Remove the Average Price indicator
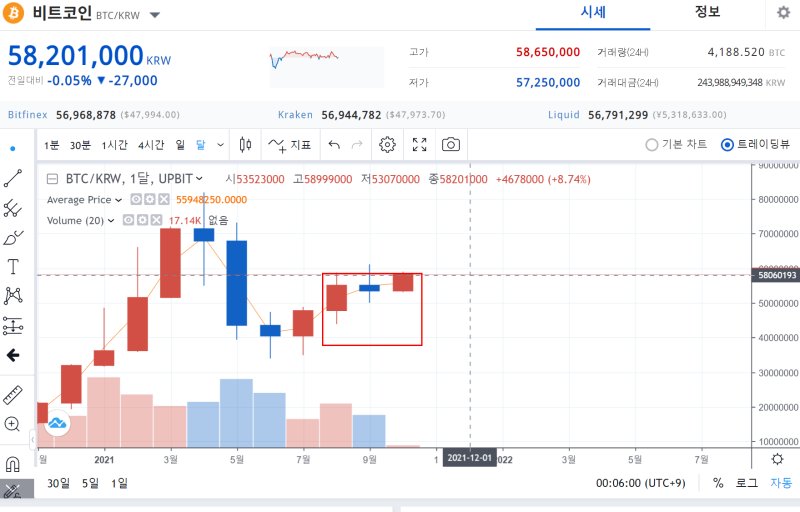 pyautogui.click(x=163, y=199)
